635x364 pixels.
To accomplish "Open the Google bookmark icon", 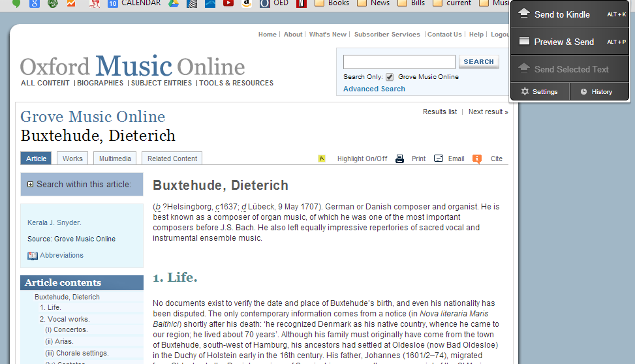I will pos(35,3).
